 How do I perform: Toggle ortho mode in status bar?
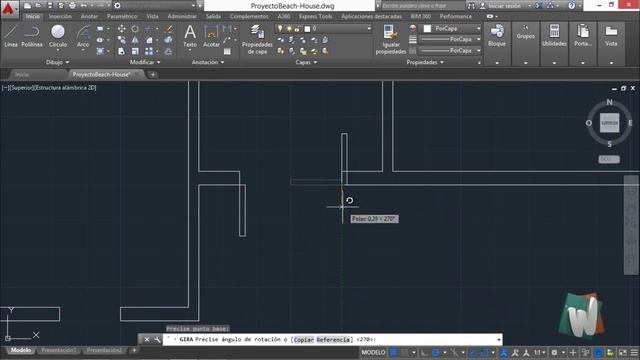pyautogui.click(x=424, y=352)
